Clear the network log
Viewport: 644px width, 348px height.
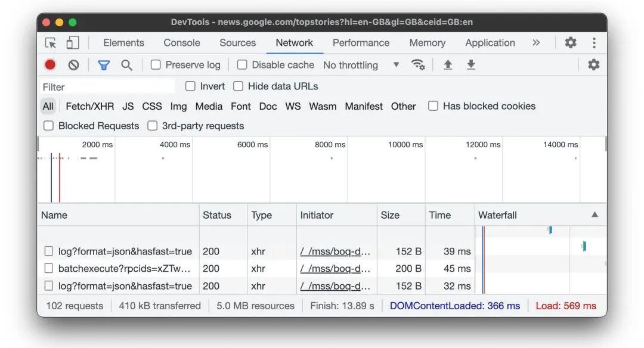coord(73,65)
